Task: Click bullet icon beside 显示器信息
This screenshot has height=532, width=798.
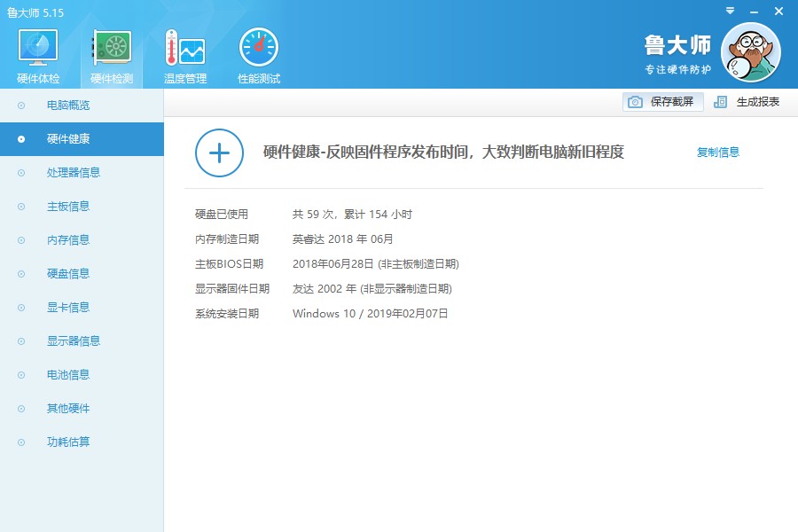Action: [x=21, y=341]
